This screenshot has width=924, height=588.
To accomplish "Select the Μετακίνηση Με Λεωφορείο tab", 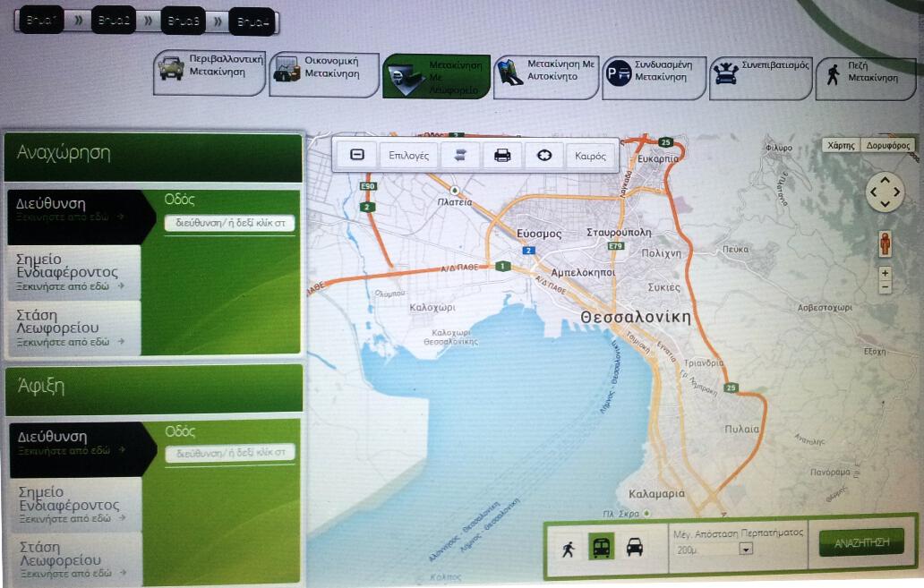I will coord(436,77).
